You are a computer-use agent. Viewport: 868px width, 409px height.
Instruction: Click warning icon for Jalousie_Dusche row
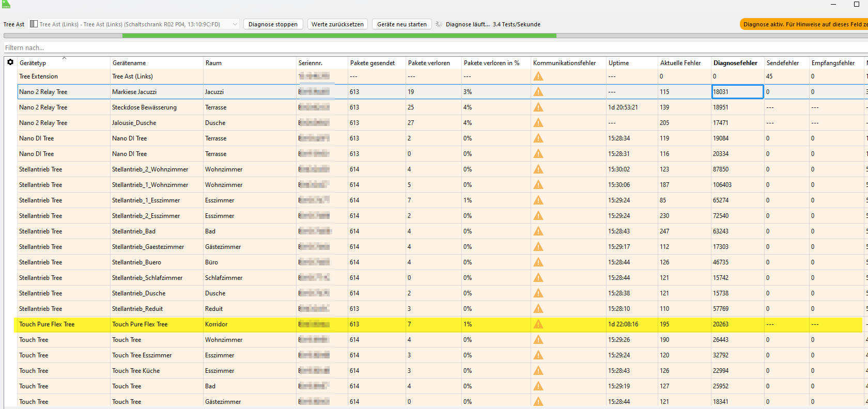coord(538,123)
